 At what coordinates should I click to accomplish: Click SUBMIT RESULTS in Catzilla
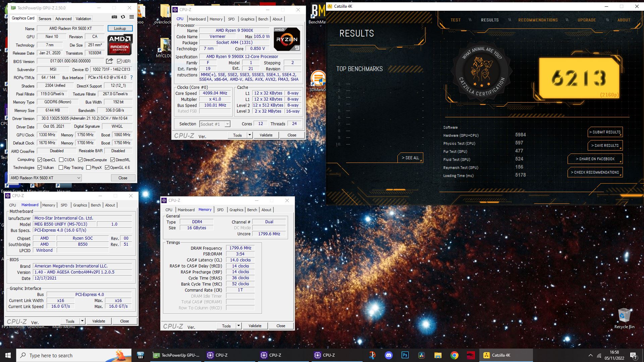[605, 132]
